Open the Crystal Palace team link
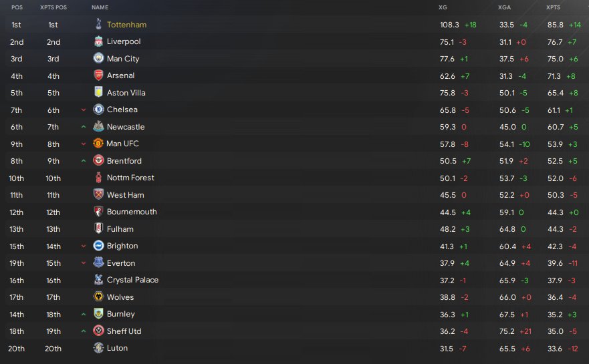This screenshot has width=589, height=364. click(x=132, y=280)
